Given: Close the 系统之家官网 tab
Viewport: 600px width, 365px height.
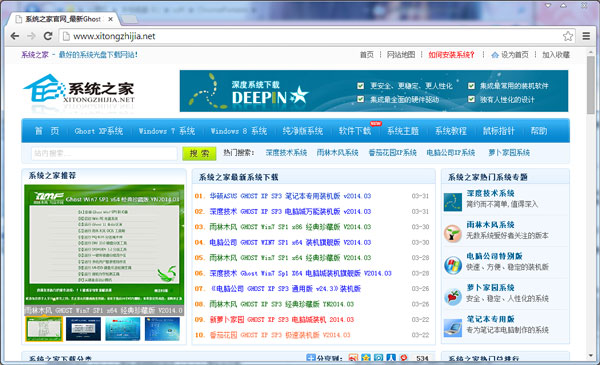Looking at the screenshot, I should coord(111,19).
